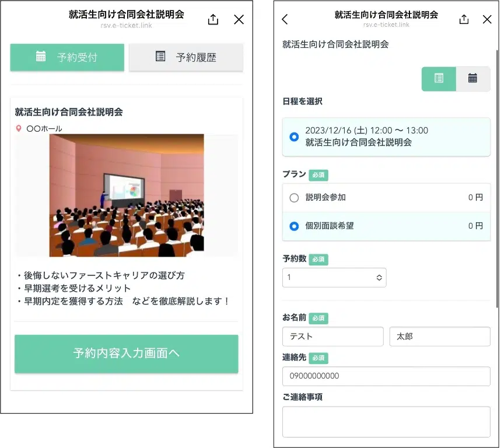This screenshot has height=448, width=501.
Task: Choose the 個別面談希望 plan radio button
Action: pyautogui.click(x=294, y=226)
